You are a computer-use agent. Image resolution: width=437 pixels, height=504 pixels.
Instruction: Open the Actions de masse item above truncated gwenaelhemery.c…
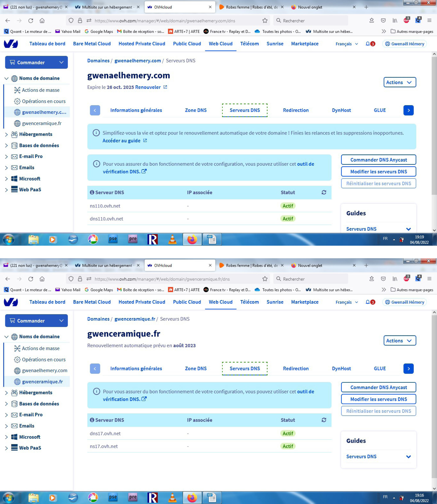(x=40, y=90)
